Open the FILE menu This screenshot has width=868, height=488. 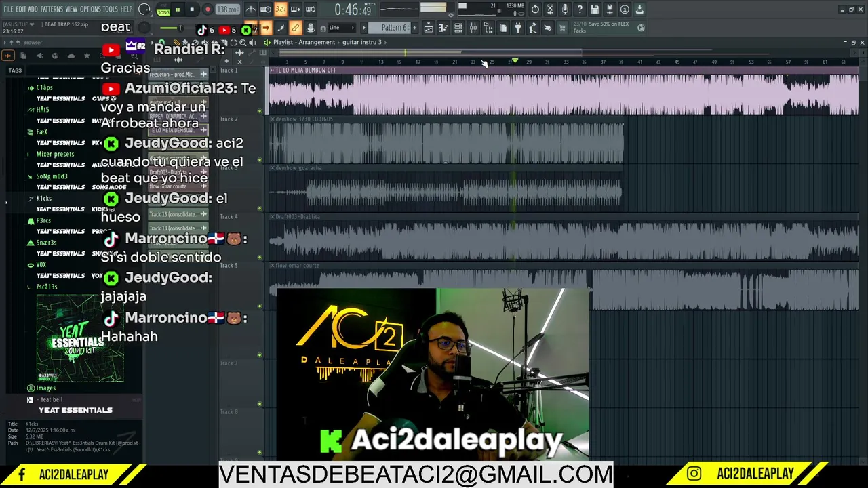(8, 9)
